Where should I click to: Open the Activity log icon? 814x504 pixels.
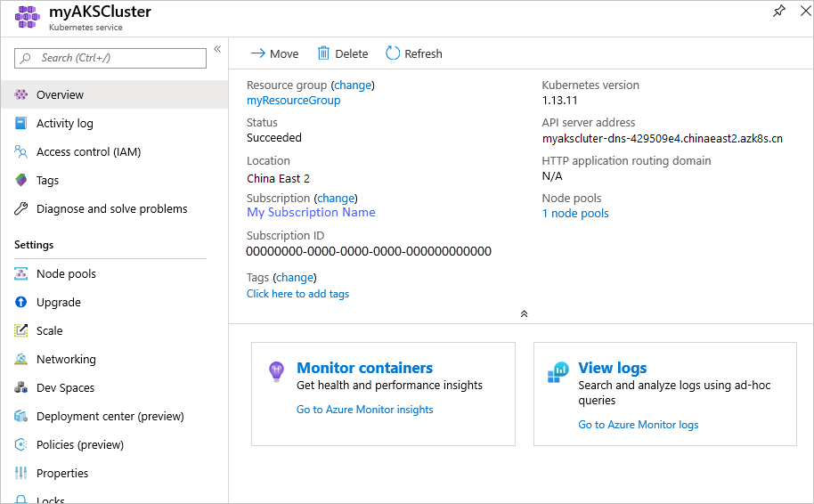[x=21, y=124]
